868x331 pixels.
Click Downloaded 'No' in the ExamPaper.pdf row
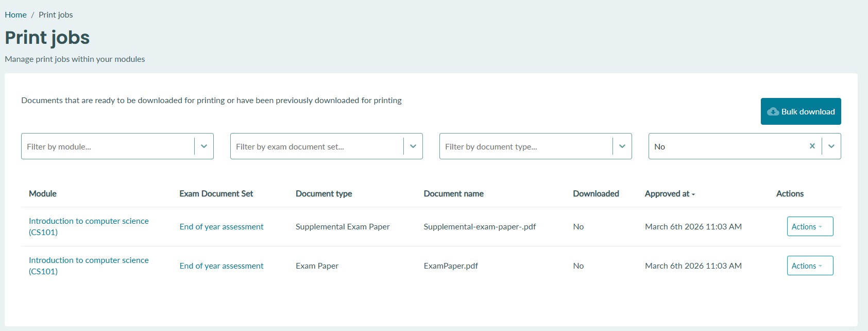click(578, 266)
